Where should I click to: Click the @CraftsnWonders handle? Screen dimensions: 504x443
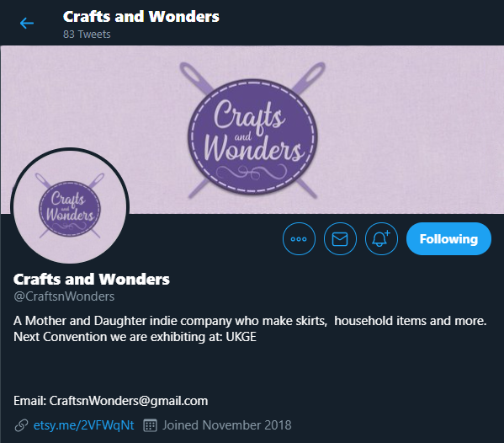click(64, 296)
